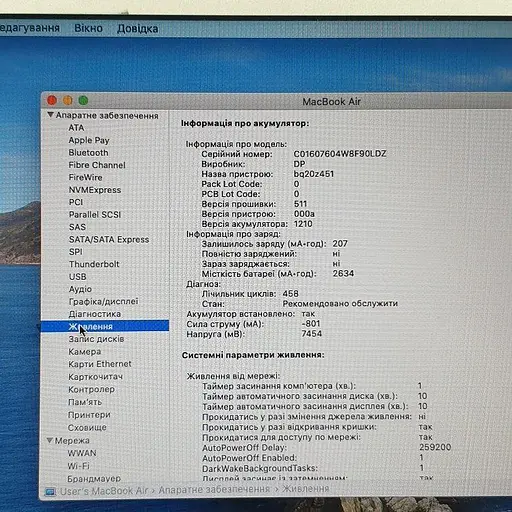Click Апаратне забезпечення in the path bar

(x=214, y=489)
